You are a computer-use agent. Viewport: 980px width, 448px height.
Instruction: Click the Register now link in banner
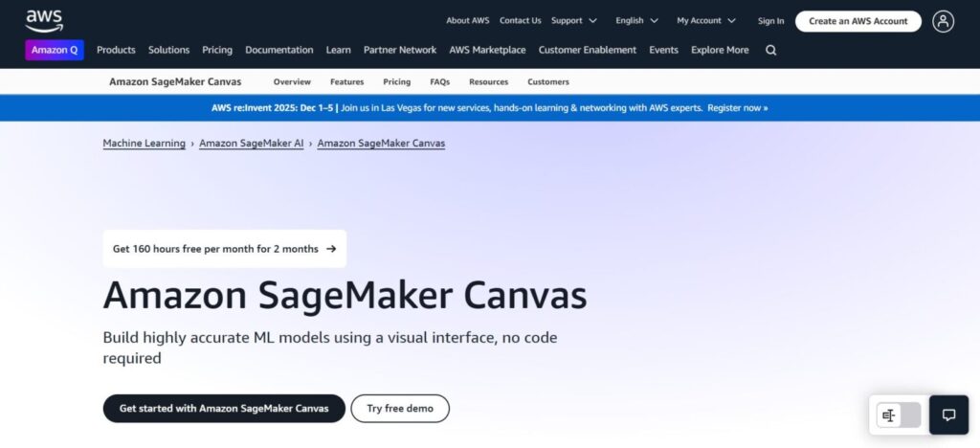coord(738,108)
